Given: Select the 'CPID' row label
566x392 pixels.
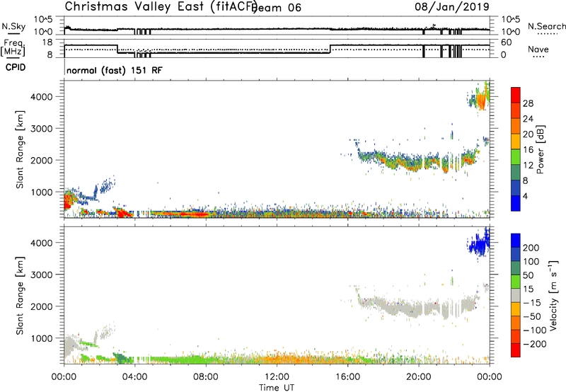Looking at the screenshot, I should click(x=16, y=67).
